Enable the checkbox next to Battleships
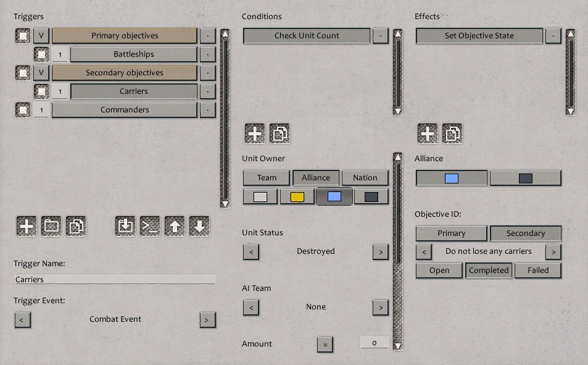588x365 pixels. (x=41, y=54)
